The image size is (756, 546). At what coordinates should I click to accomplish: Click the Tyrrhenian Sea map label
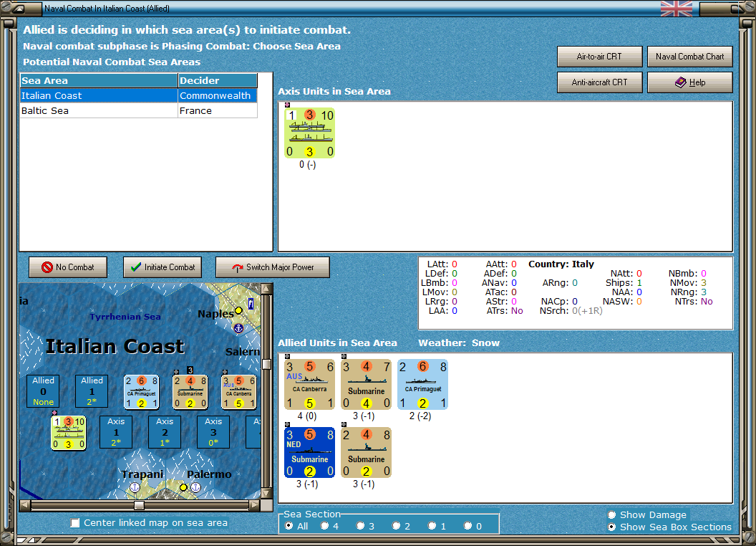pos(125,317)
